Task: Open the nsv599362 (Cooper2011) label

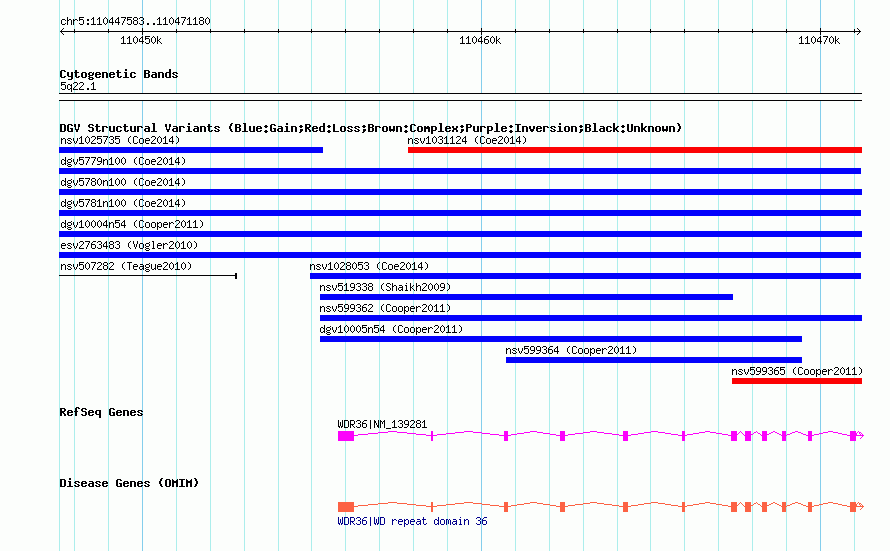Action: pos(385,308)
